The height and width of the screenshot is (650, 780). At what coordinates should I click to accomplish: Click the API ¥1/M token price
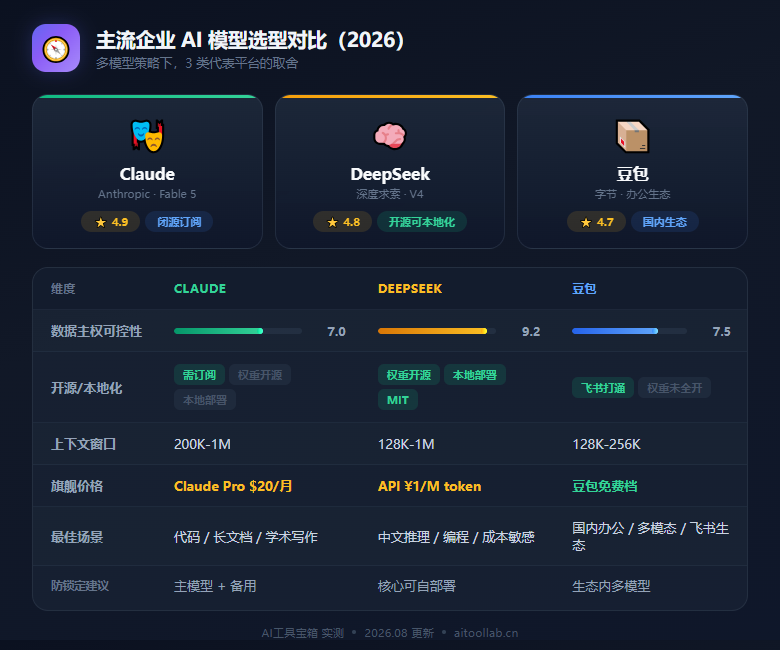pyautogui.click(x=430, y=486)
